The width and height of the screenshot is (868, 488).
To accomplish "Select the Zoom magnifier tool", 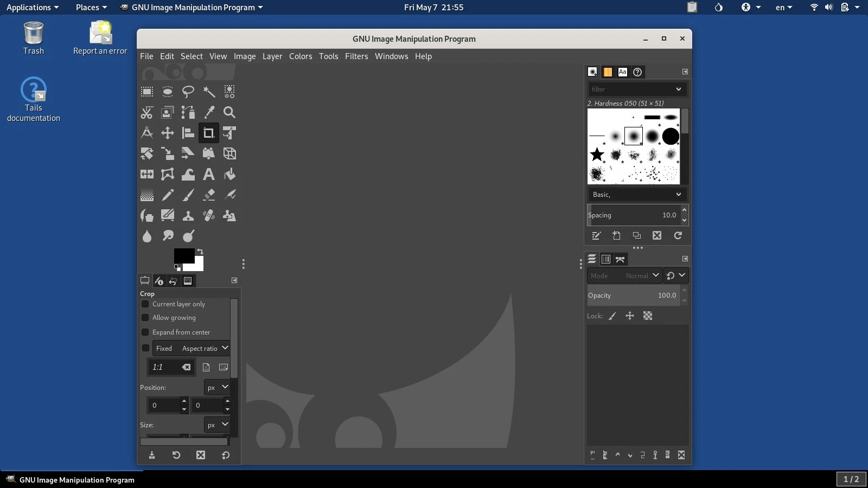I will [x=229, y=112].
